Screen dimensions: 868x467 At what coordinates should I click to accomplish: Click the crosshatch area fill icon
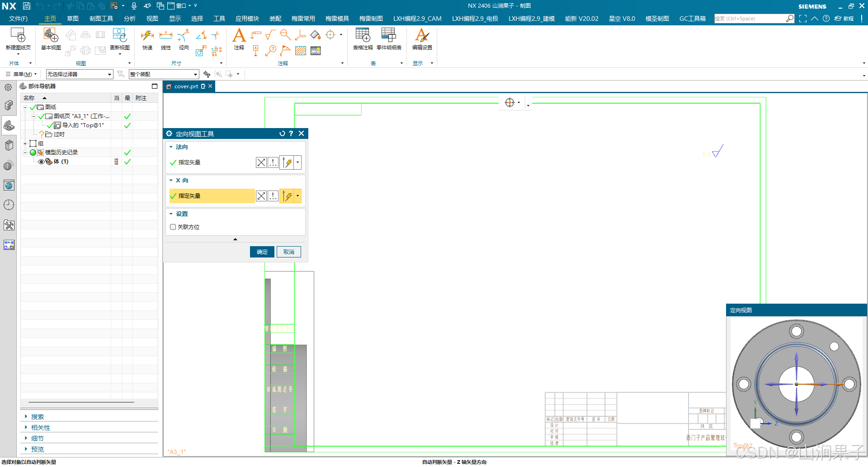[x=301, y=51]
